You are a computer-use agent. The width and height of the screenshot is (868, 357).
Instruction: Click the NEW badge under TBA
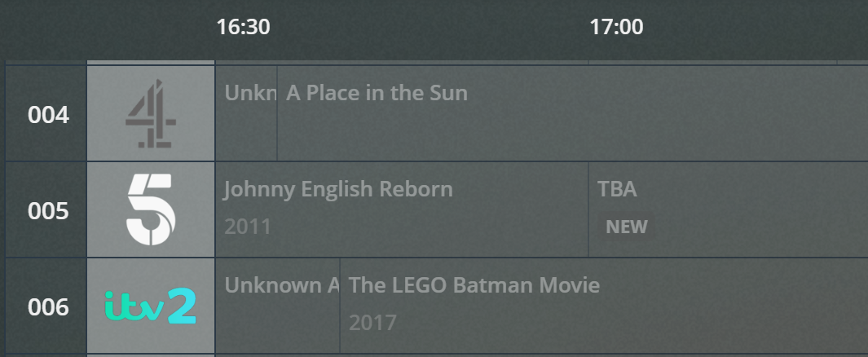pyautogui.click(x=626, y=227)
